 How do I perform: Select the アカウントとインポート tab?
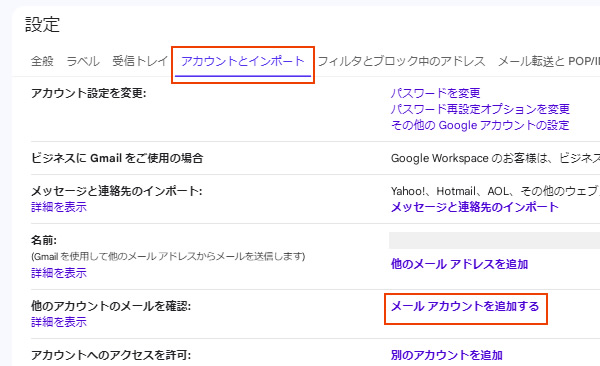[243, 61]
